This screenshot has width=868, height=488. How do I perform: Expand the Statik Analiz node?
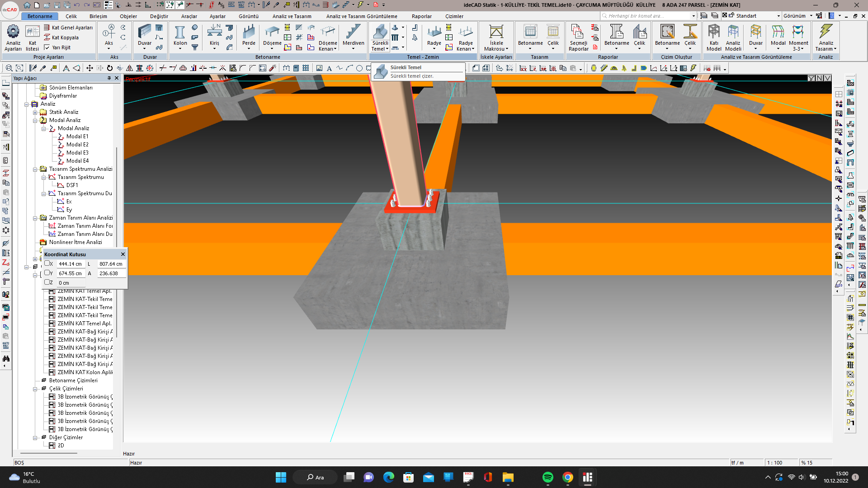[35, 112]
